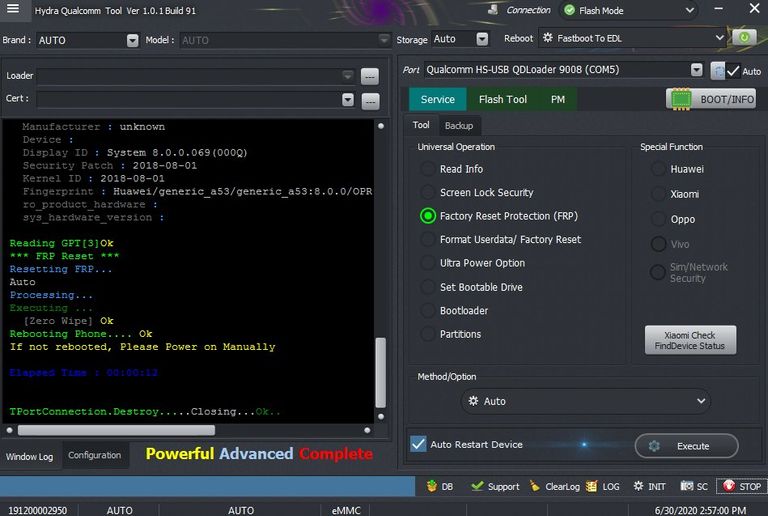Expand the Method/Option Auto dropdown
768x516 pixels.
pyautogui.click(x=701, y=401)
